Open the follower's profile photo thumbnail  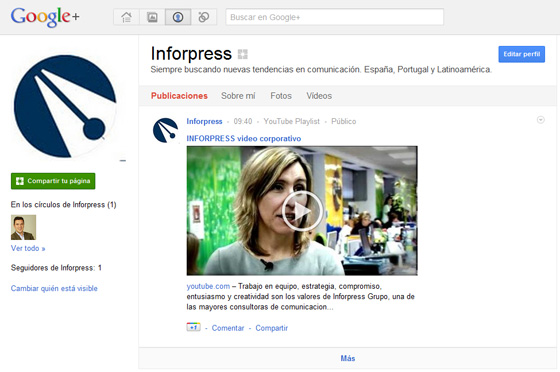[23, 227]
